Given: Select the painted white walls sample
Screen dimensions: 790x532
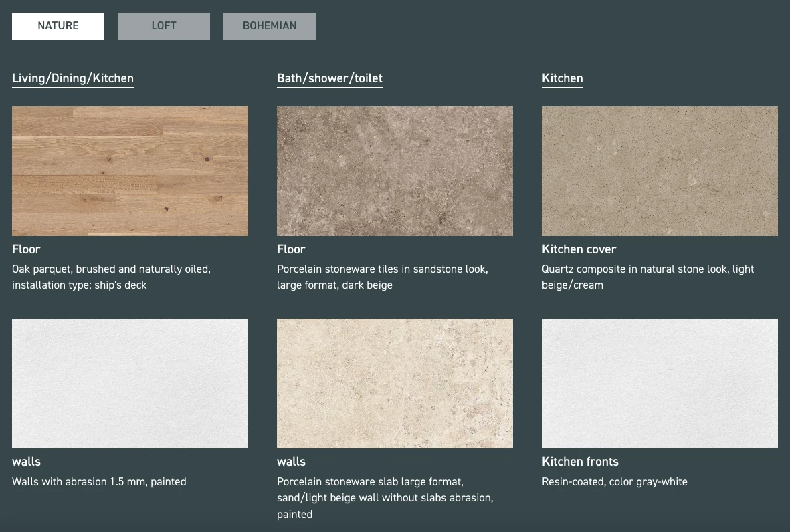Looking at the screenshot, I should point(130,383).
